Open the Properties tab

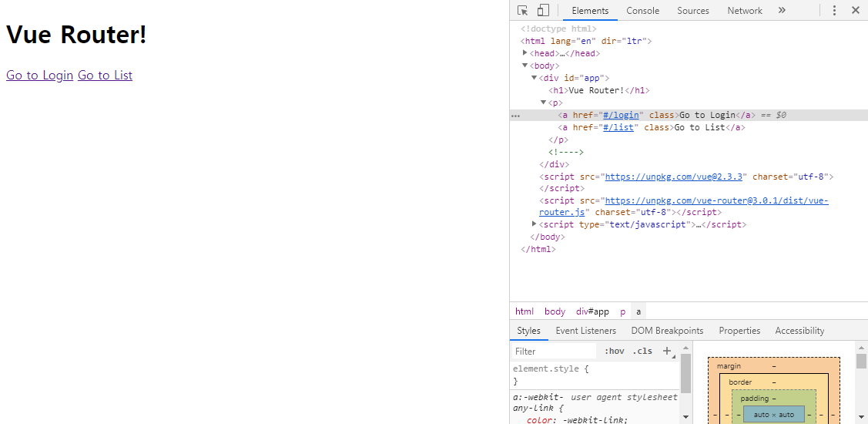[739, 330]
